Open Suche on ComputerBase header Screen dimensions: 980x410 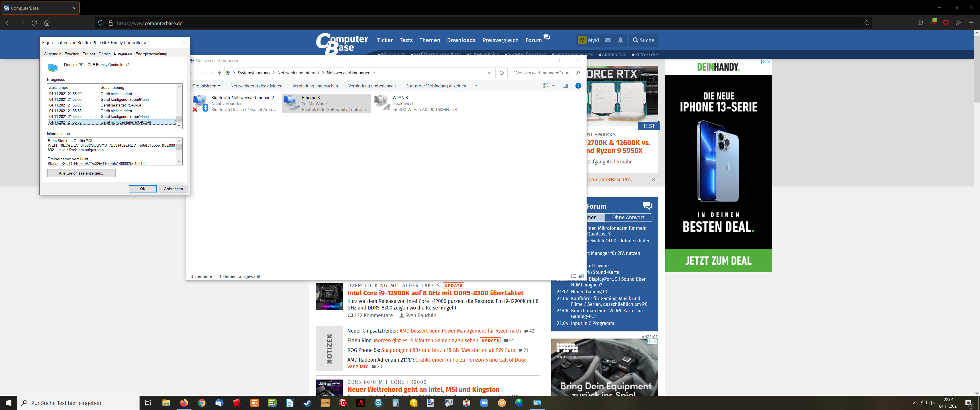[643, 40]
